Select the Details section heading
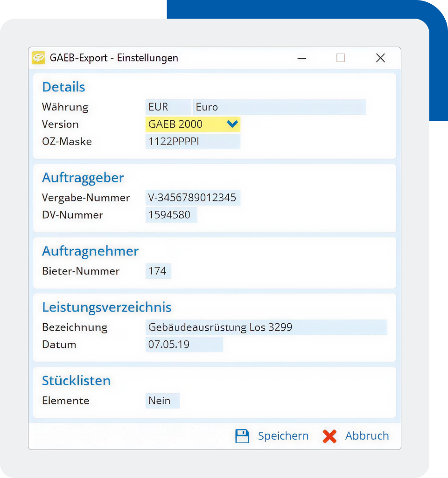This screenshot has width=448, height=478. pyautogui.click(x=63, y=87)
